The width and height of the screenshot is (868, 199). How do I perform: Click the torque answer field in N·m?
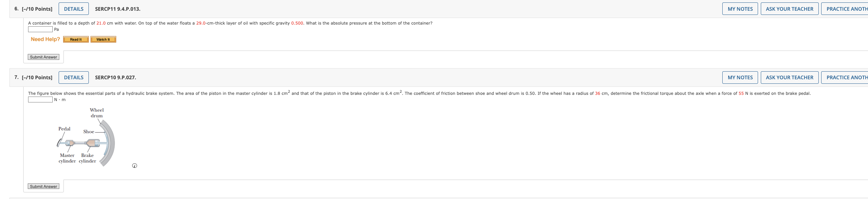40,100
